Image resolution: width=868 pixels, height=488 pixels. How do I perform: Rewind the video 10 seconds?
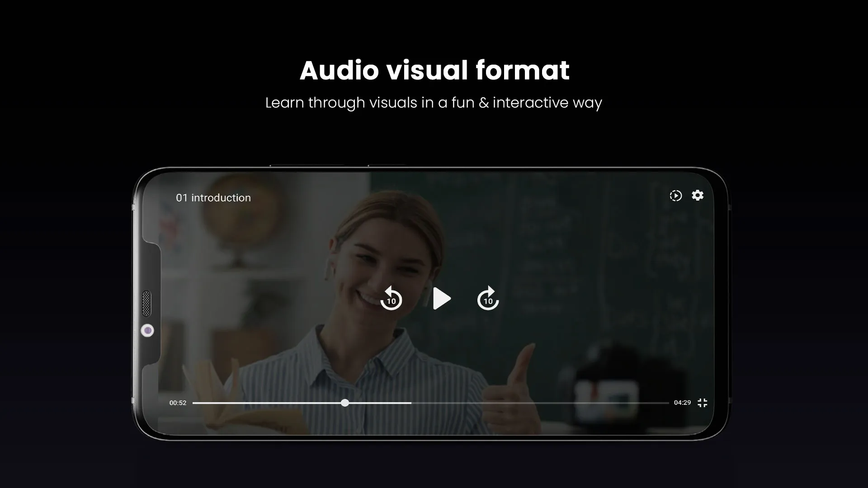(391, 298)
